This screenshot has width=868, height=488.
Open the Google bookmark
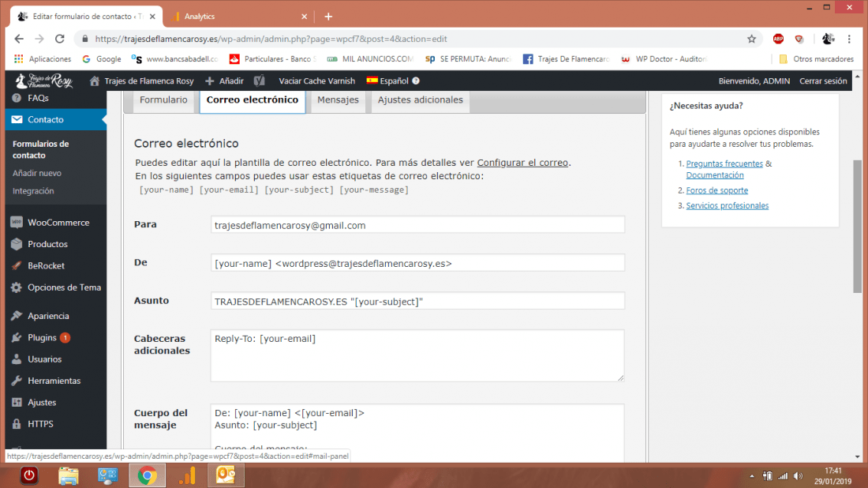tap(102, 58)
